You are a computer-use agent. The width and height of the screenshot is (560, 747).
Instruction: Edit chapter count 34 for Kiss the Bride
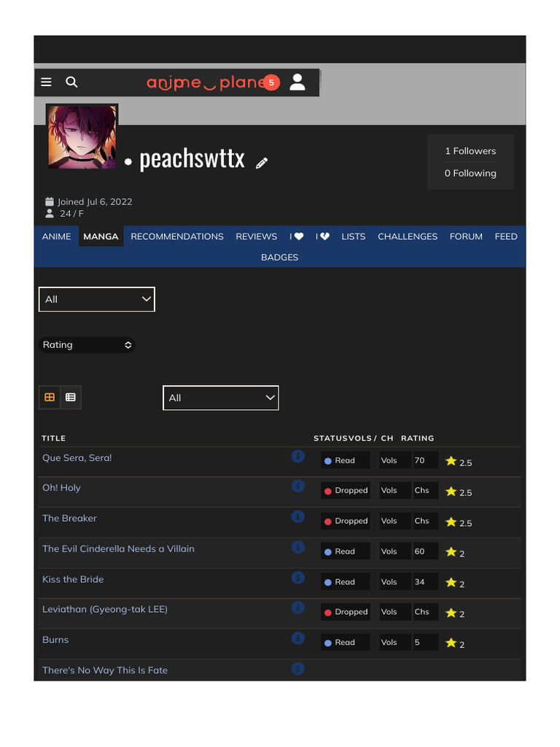click(425, 581)
